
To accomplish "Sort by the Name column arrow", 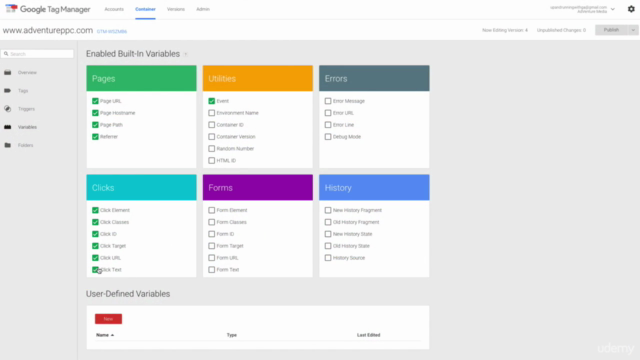I will click(x=112, y=335).
